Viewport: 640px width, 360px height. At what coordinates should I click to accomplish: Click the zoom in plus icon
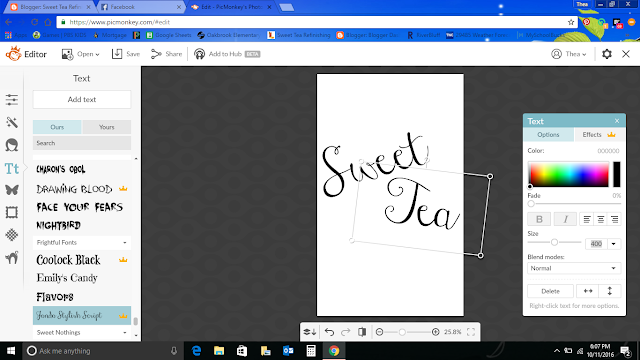coord(436,332)
